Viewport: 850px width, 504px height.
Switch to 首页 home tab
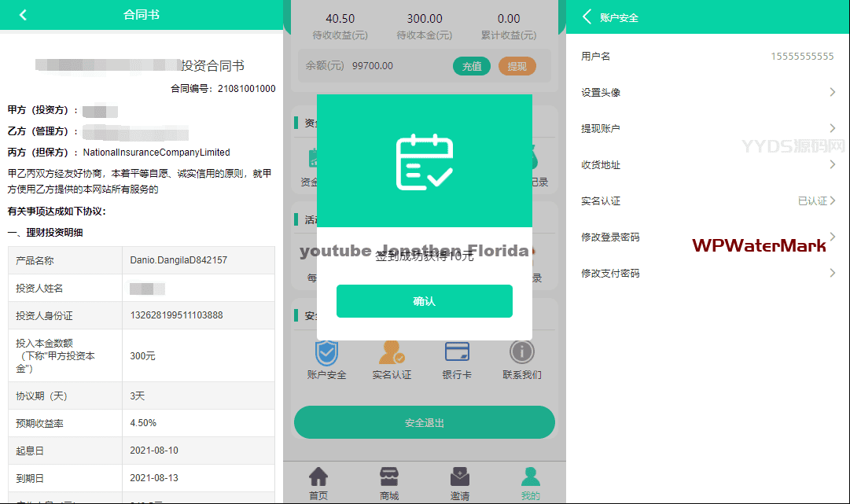coord(318,484)
